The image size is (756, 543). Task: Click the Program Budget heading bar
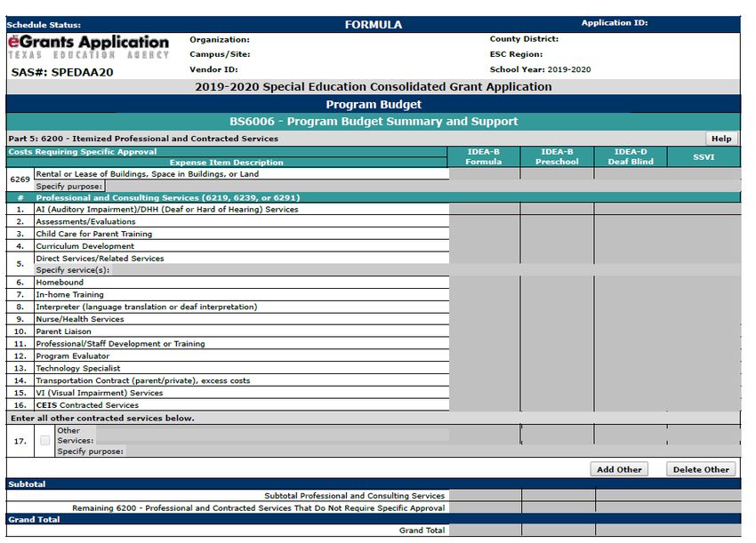[x=374, y=104]
